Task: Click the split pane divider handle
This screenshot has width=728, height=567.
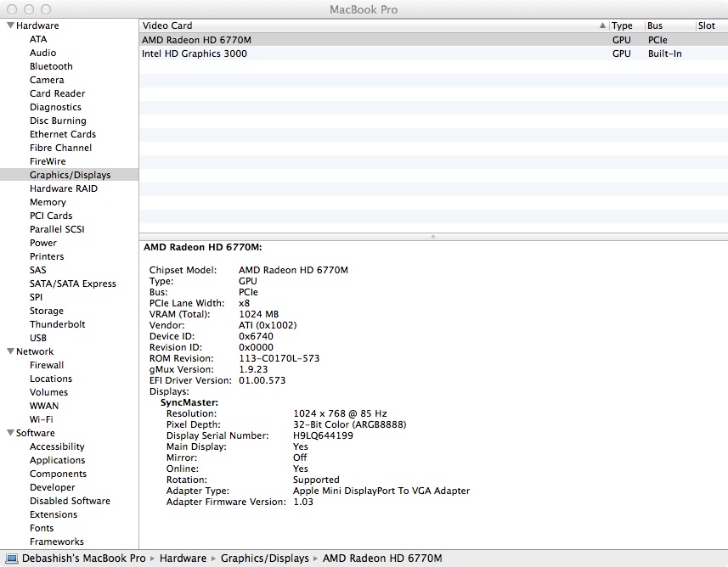Action: tap(433, 237)
